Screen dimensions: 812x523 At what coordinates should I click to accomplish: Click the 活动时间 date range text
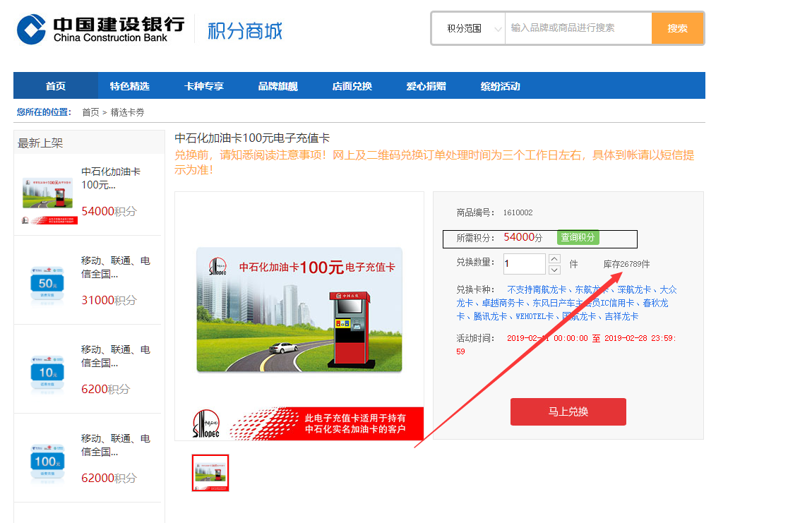[x=566, y=344]
